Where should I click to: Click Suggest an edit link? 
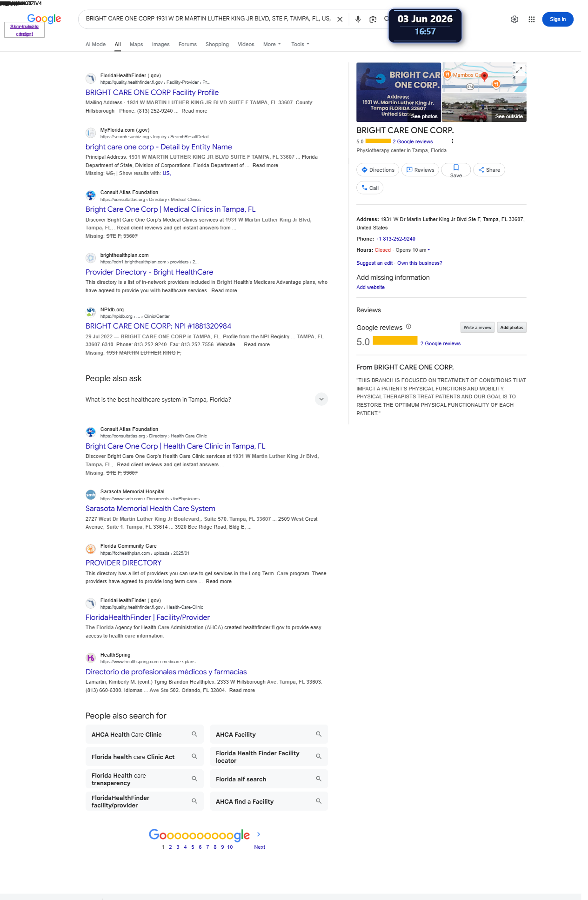(374, 263)
